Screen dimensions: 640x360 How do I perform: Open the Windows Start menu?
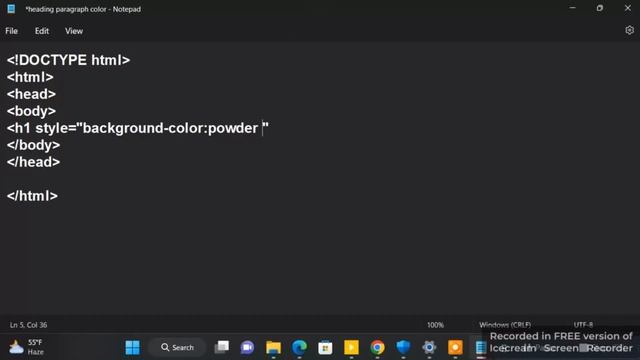click(x=132, y=347)
